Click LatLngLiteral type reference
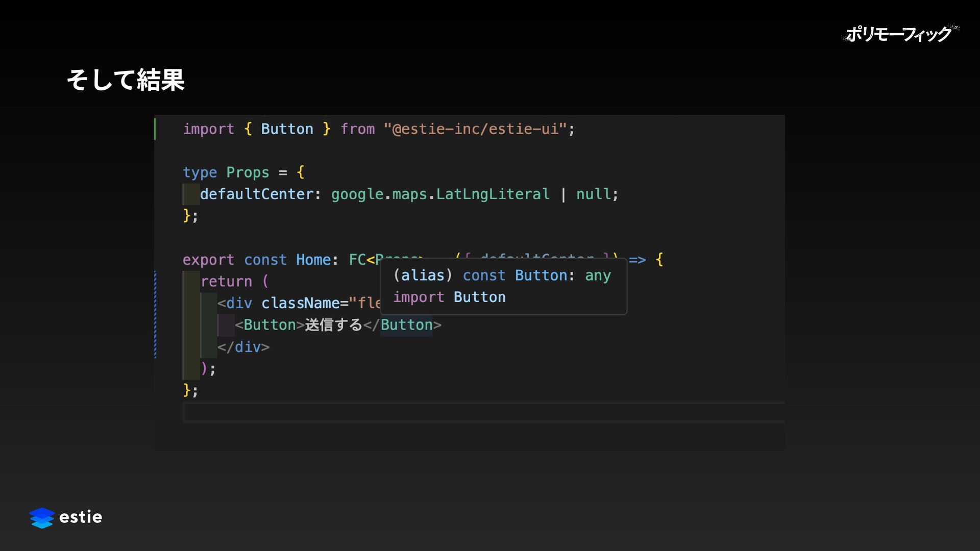The image size is (980, 551). point(493,194)
